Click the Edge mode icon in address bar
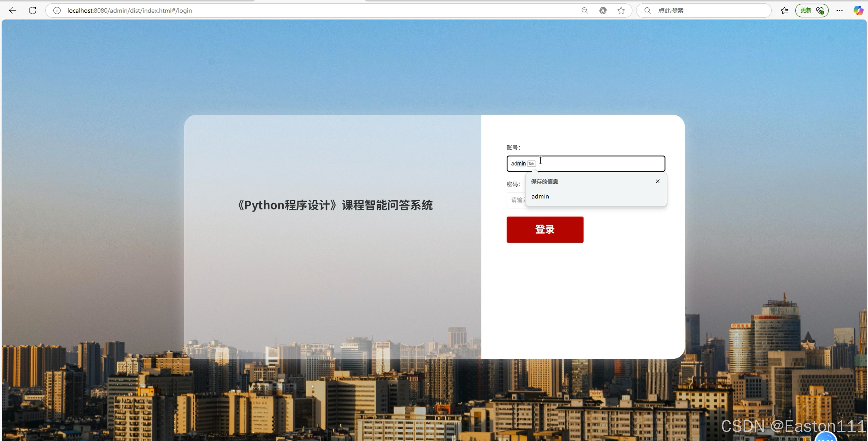The height and width of the screenshot is (441, 868). 603,11
